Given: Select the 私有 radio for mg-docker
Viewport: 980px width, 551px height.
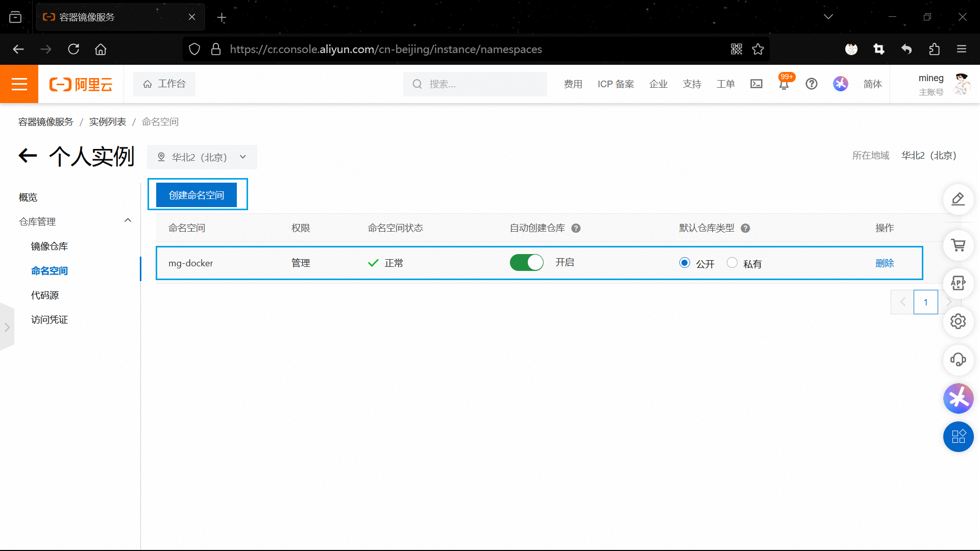Looking at the screenshot, I should [732, 263].
